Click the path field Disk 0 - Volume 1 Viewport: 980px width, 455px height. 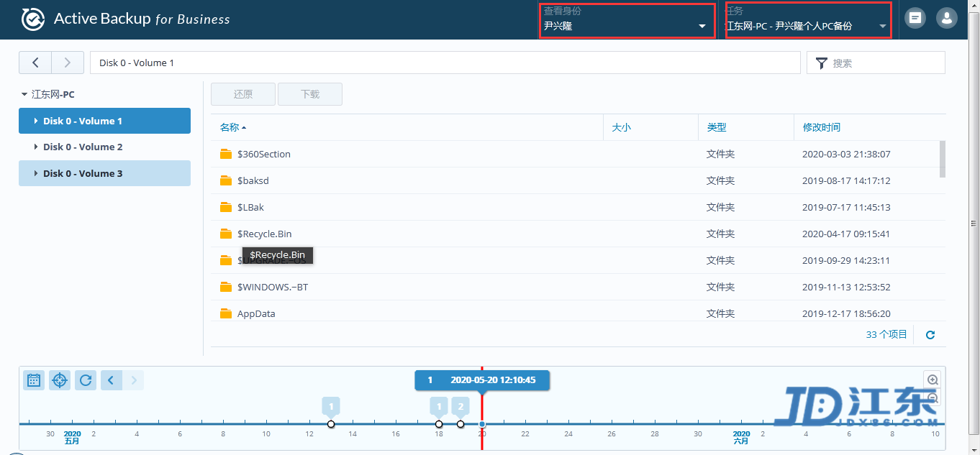coord(445,63)
